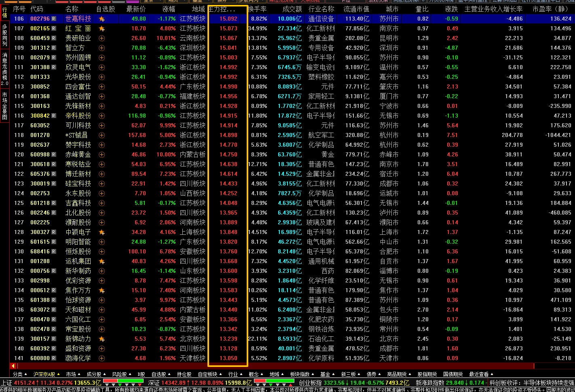
Task: Add 苏州固锝 to 自选股 via plus icon
Action: click(101, 57)
